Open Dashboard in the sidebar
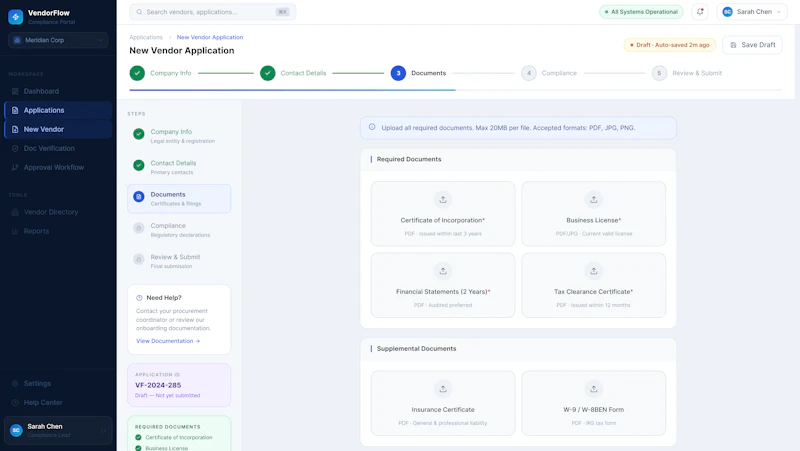The image size is (800, 451). 58,91
